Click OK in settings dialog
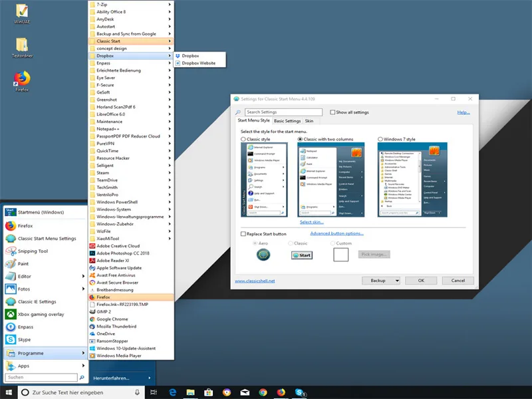Image resolution: width=532 pixels, height=399 pixels. coord(421,281)
